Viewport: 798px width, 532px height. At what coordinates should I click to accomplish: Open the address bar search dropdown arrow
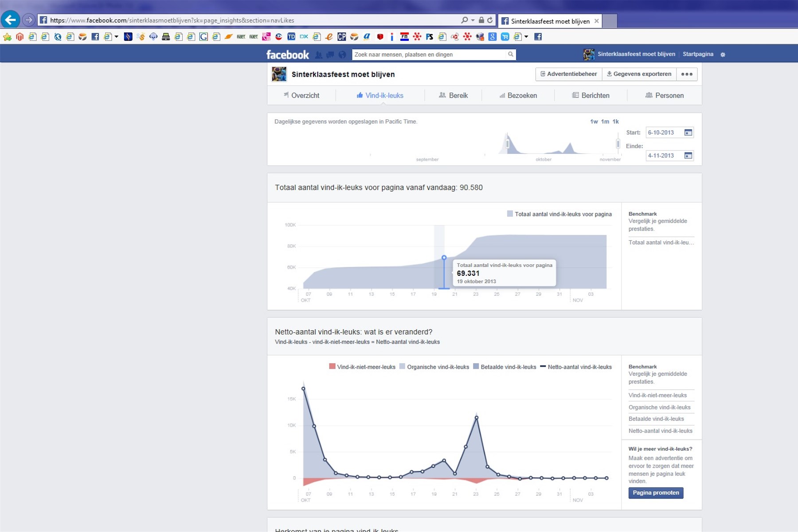pyautogui.click(x=473, y=20)
